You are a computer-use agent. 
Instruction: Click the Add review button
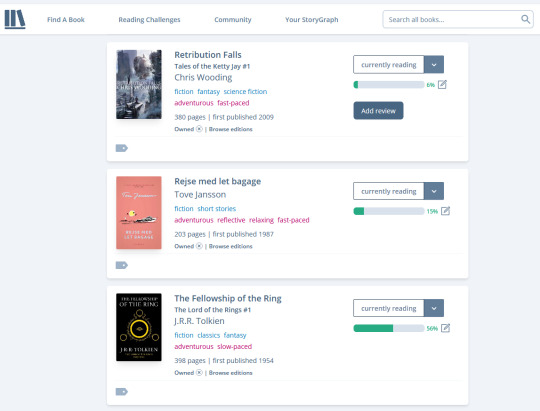click(x=378, y=111)
